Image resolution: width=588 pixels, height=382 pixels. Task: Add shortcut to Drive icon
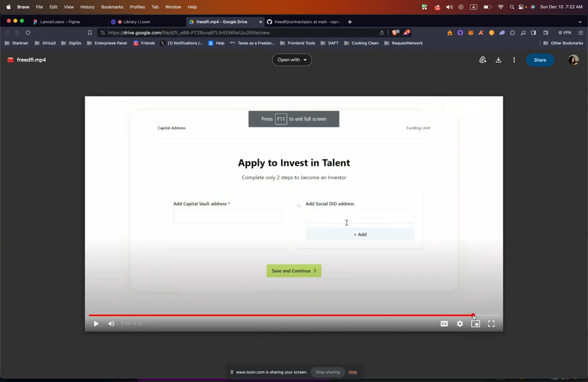(482, 59)
